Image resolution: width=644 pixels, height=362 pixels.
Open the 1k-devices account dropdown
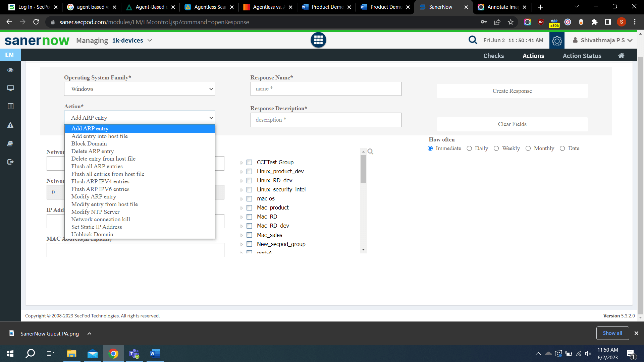pos(132,40)
